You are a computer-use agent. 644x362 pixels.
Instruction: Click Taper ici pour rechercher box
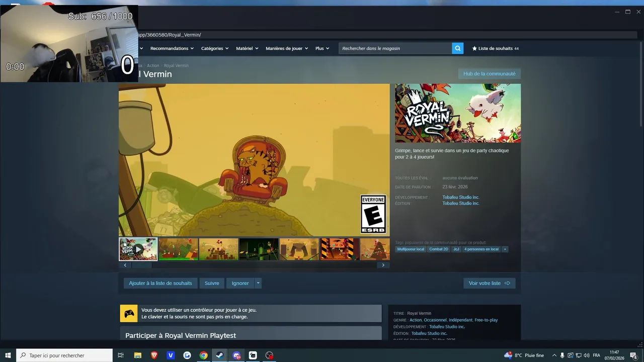[64, 355]
